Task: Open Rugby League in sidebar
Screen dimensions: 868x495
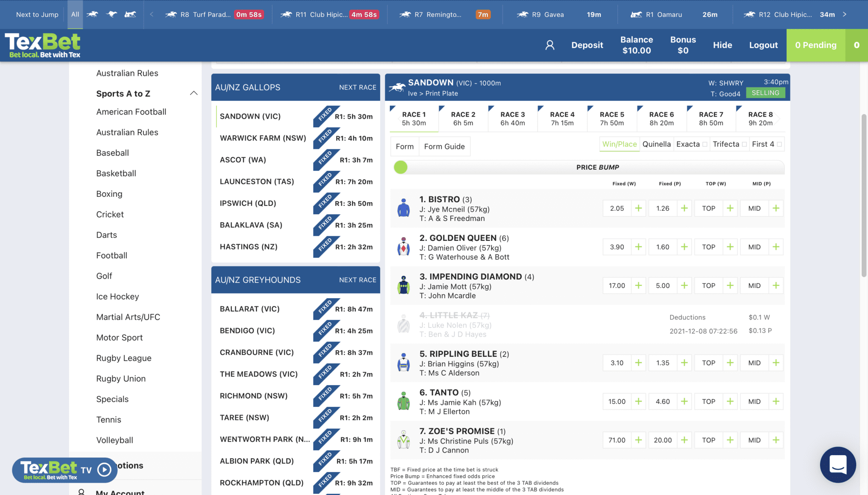Action: click(x=124, y=358)
